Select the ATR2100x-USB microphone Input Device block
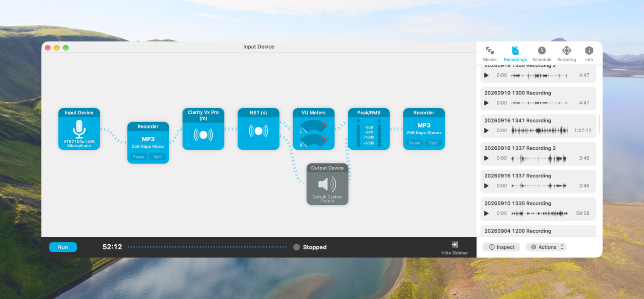Screen dimensions: 644x299 (x=79, y=129)
